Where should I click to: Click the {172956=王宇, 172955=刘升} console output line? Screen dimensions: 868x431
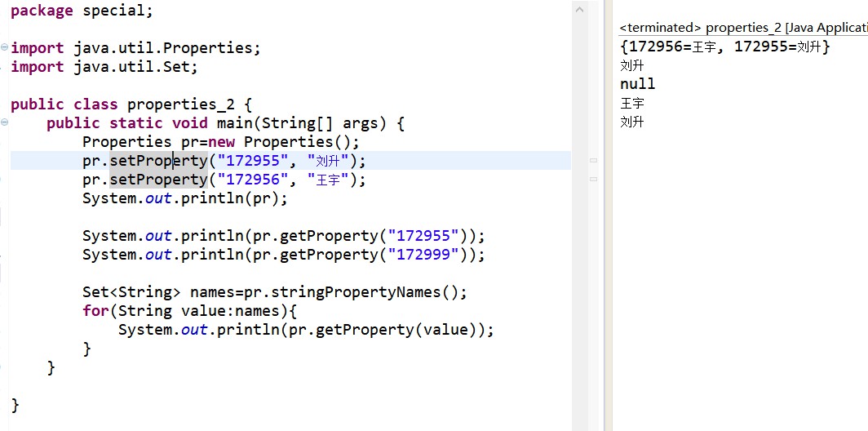[725, 47]
